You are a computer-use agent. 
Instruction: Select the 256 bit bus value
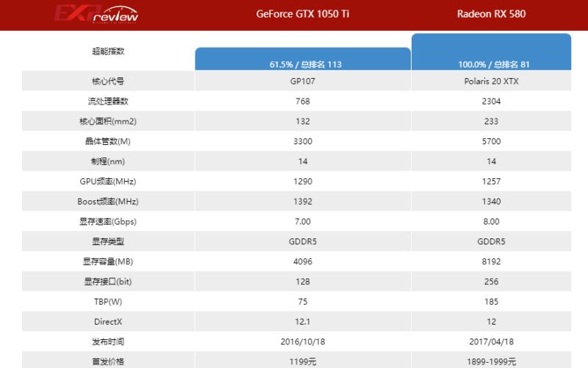491,282
